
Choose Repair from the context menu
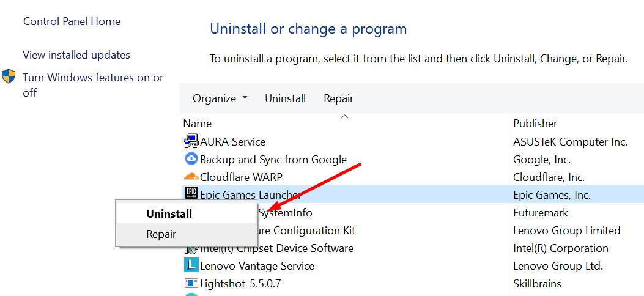pyautogui.click(x=161, y=234)
